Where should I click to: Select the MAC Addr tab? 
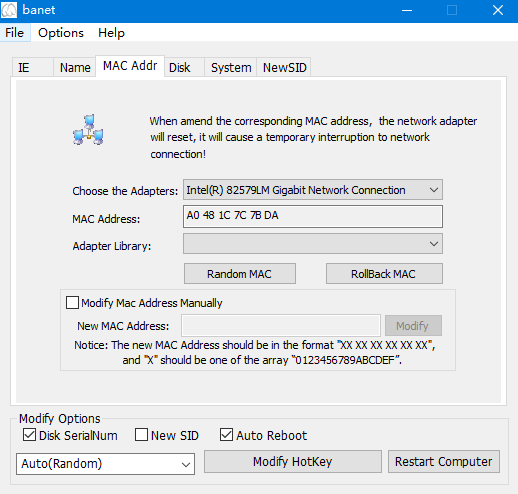click(130, 66)
